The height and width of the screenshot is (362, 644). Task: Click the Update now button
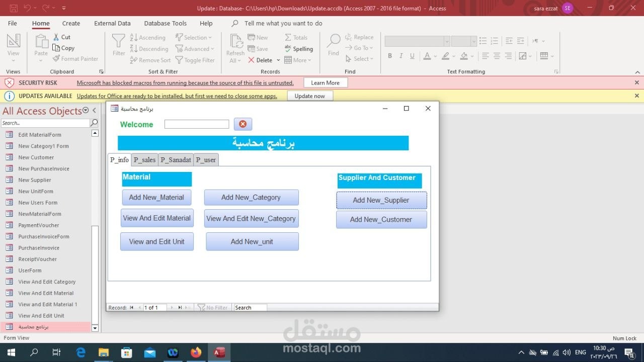tap(310, 96)
